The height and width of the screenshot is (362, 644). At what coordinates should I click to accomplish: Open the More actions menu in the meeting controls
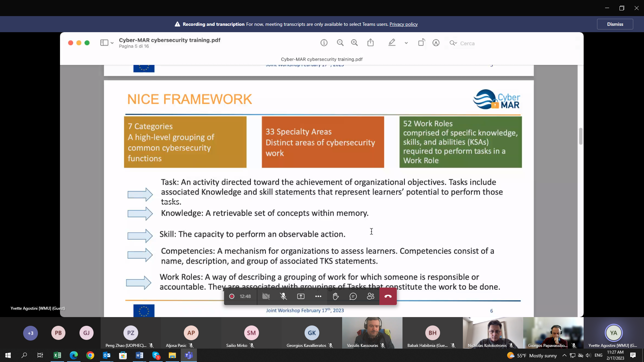pyautogui.click(x=318, y=296)
